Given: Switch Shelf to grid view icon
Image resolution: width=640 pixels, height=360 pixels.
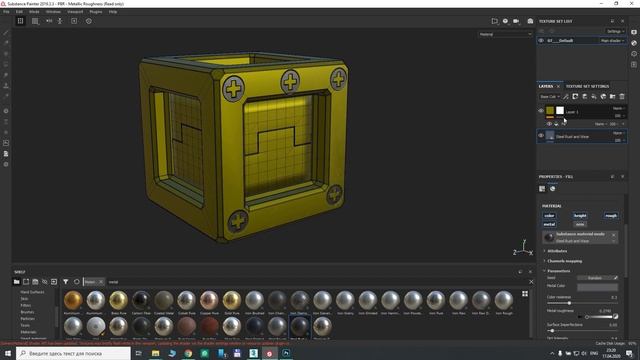Looking at the screenshot, I should point(525,294).
